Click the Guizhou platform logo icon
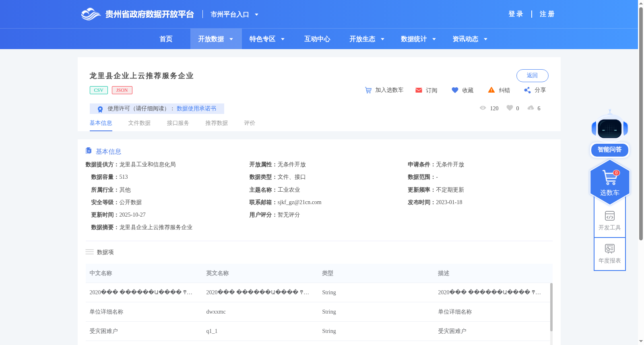Screen dimensions: 644x345 coord(91,14)
